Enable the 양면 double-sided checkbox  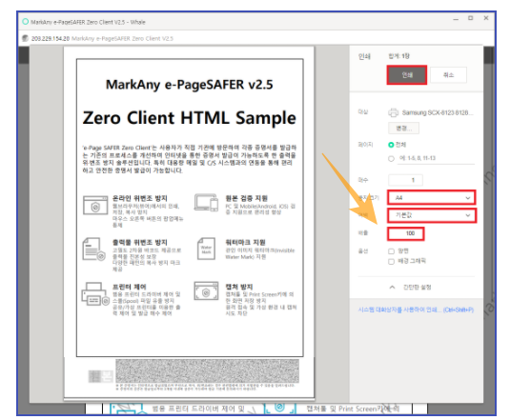tap(391, 251)
